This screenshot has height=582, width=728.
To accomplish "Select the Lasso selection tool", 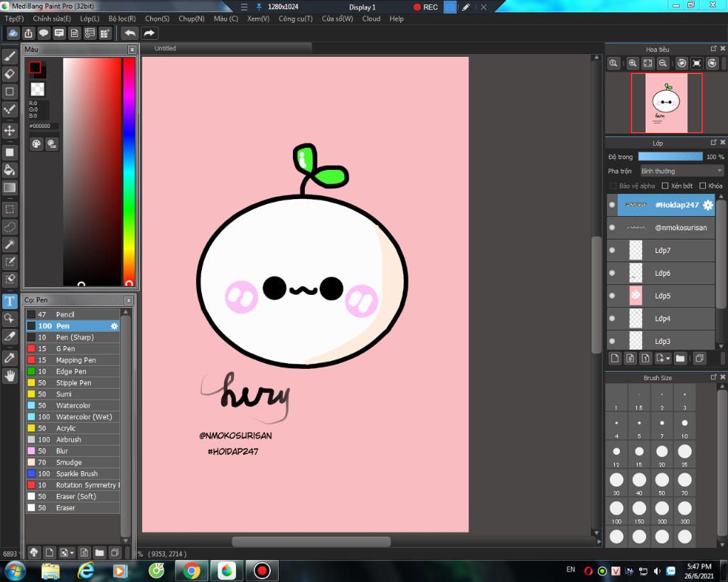I will [x=10, y=227].
